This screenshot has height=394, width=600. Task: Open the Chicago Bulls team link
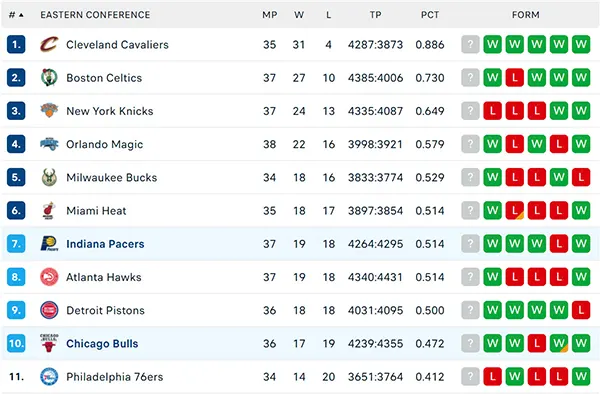[x=102, y=344]
